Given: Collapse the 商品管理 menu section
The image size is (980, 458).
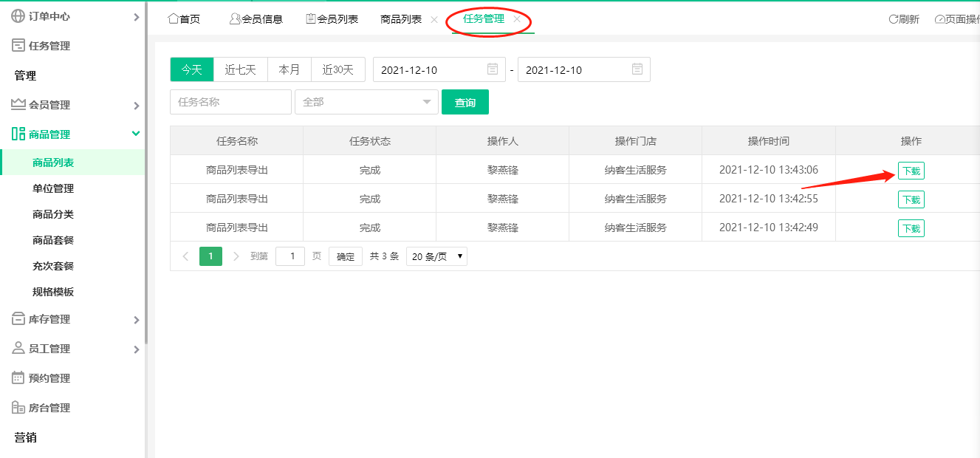Looking at the screenshot, I should tap(135, 134).
